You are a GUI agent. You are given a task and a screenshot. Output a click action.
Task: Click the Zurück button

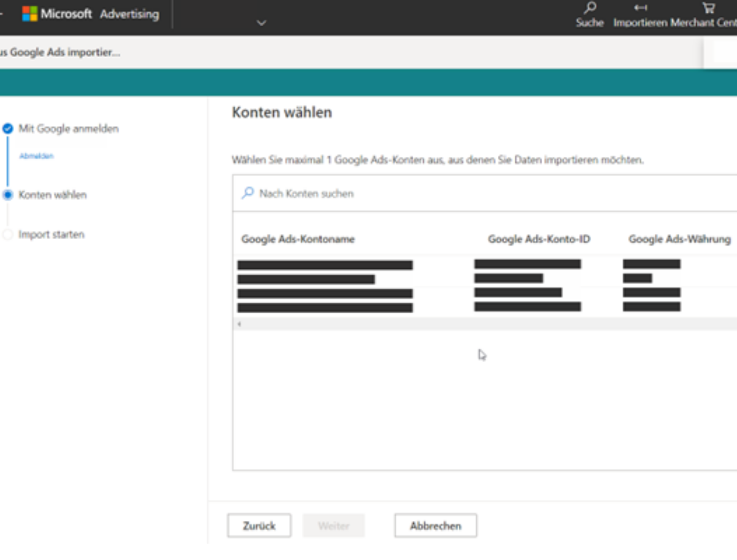pos(259,526)
